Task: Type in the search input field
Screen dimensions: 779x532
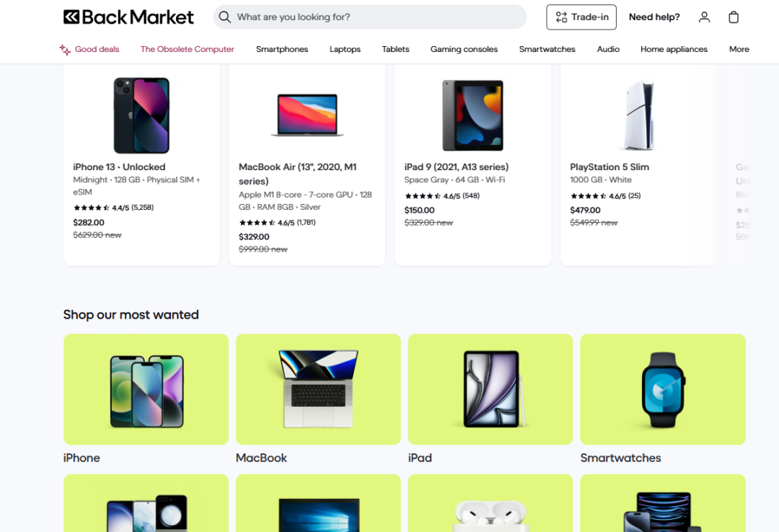Action: (375, 17)
